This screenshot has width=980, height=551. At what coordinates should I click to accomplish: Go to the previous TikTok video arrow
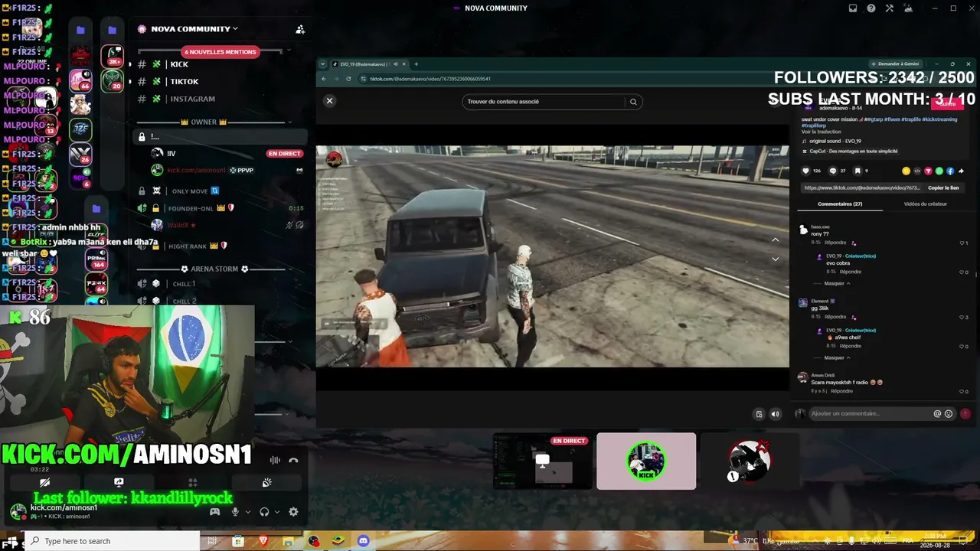tap(775, 240)
